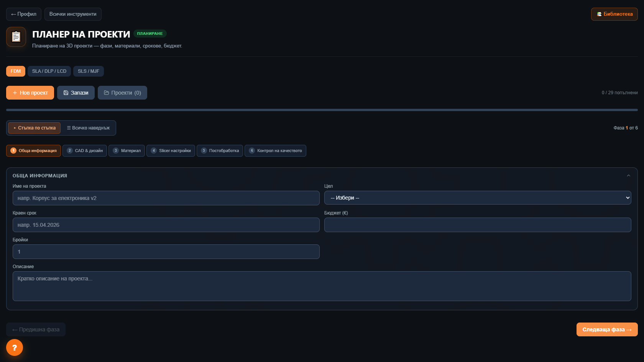The image size is (644, 362).
Task: Go back via Профил button
Action: click(24, 14)
